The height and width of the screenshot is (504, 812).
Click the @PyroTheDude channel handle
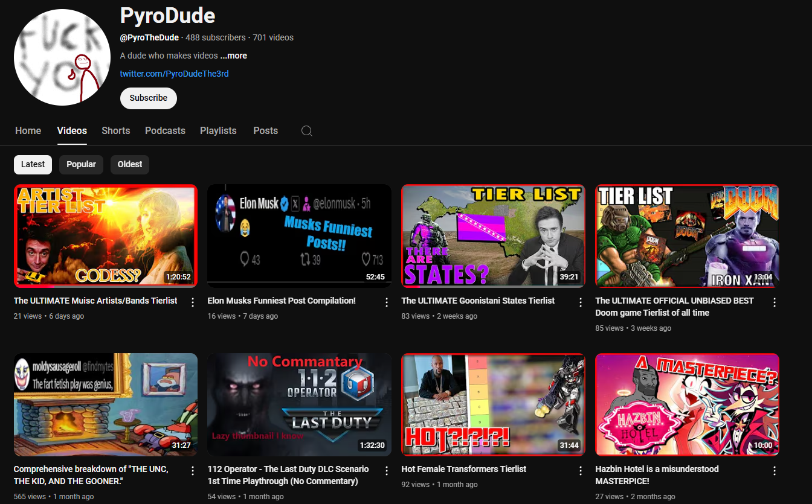pyautogui.click(x=149, y=37)
